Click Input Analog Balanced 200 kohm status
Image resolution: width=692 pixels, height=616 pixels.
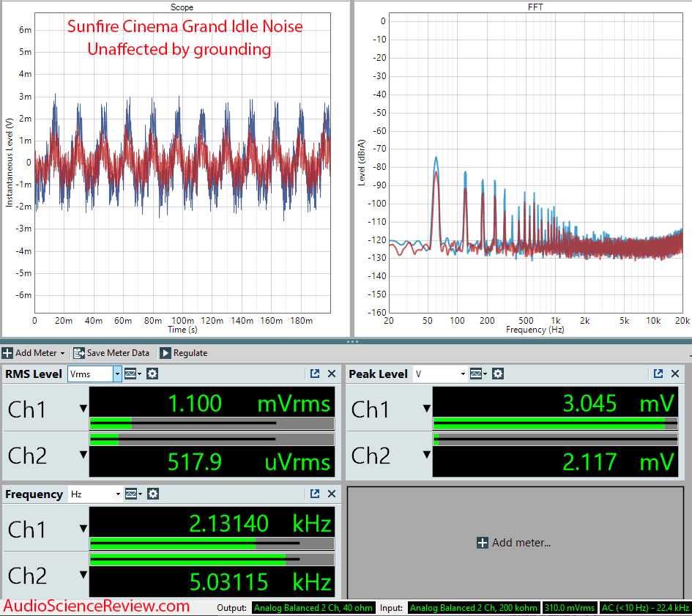pos(474,608)
